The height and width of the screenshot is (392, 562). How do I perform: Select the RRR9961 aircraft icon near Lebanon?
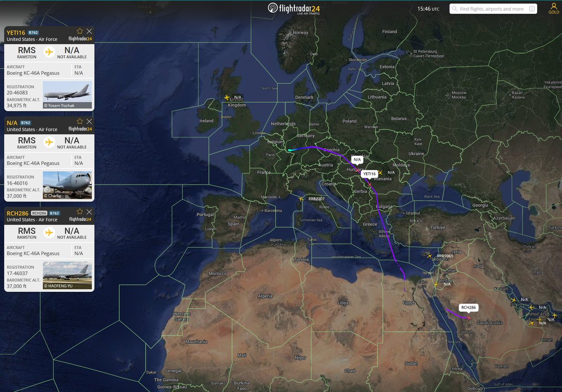[x=429, y=256]
